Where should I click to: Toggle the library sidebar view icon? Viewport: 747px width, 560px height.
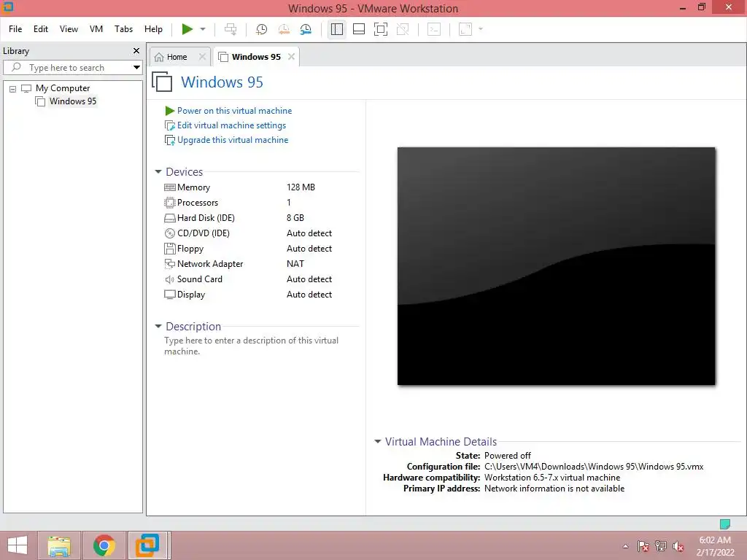coord(337,29)
